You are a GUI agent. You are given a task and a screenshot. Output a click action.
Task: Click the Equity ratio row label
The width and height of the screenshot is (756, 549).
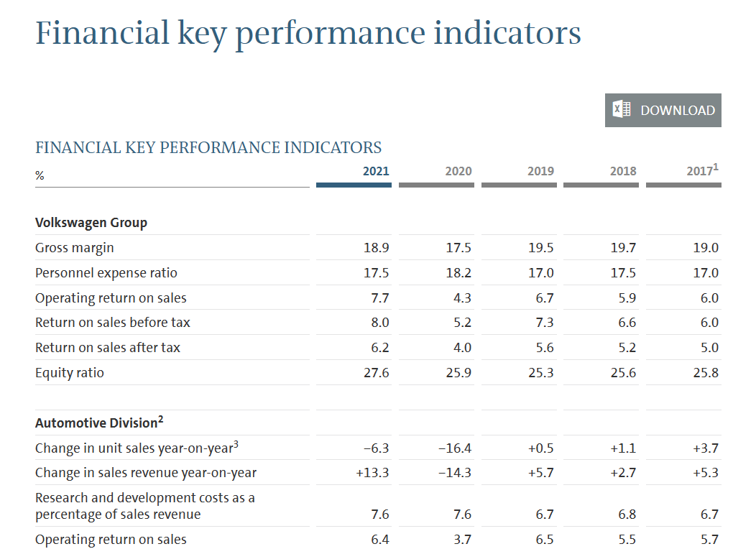[x=70, y=373]
